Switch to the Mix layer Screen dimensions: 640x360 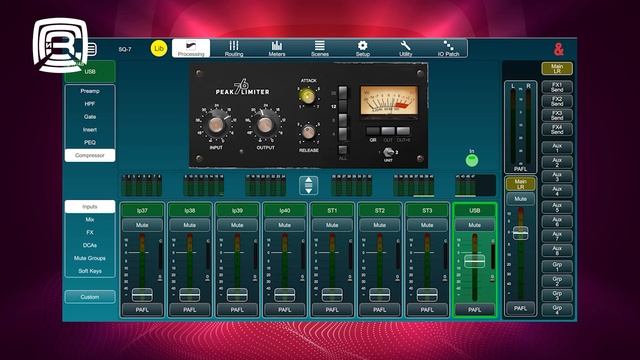(x=90, y=220)
